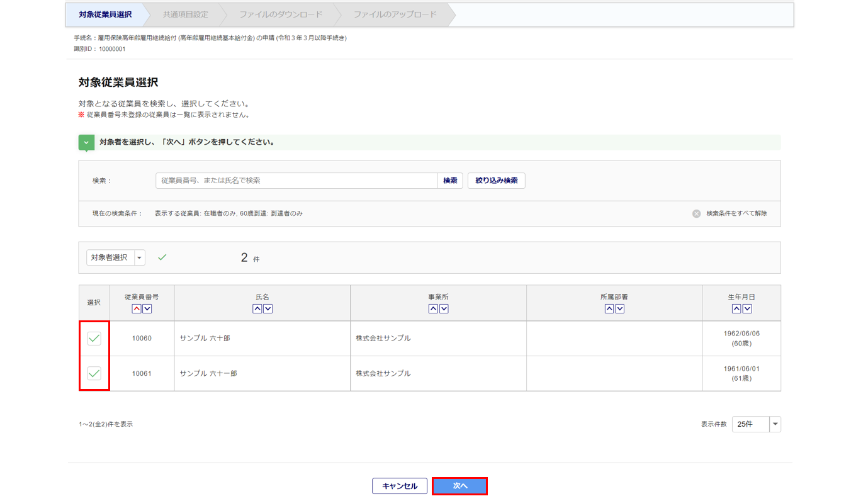
Task: Sort 所属部署 column descending arrow
Action: [x=620, y=308]
